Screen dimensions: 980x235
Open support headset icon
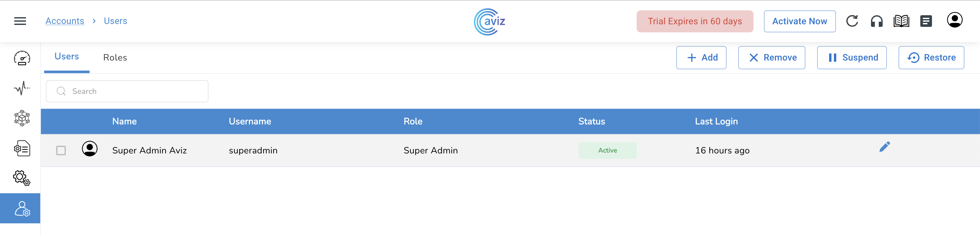coord(876,21)
